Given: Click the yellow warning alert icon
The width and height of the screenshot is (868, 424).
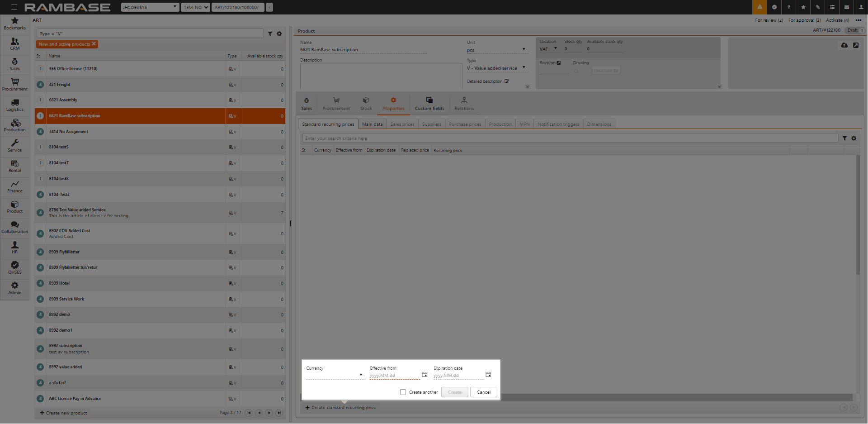Looking at the screenshot, I should [x=759, y=7].
